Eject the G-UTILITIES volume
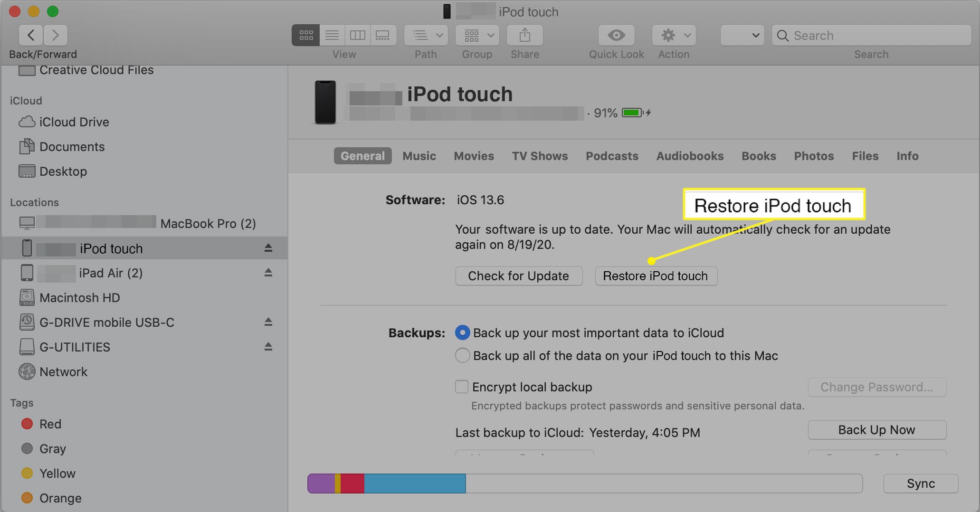The image size is (980, 512). pyautogui.click(x=268, y=347)
